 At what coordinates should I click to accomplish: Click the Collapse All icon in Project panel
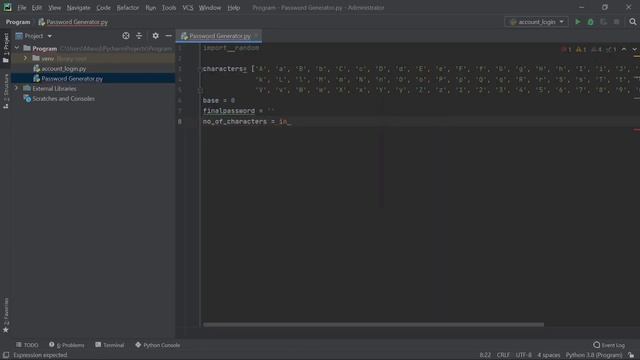(139, 36)
